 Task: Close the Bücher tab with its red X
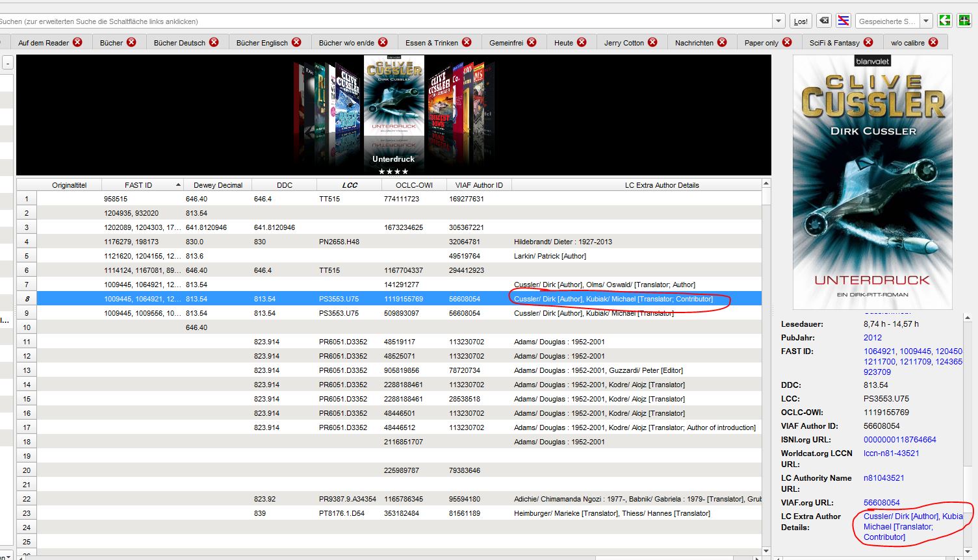coord(132,42)
